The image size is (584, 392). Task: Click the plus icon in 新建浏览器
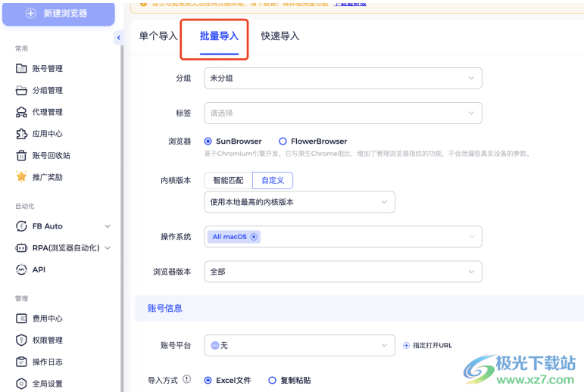click(30, 14)
